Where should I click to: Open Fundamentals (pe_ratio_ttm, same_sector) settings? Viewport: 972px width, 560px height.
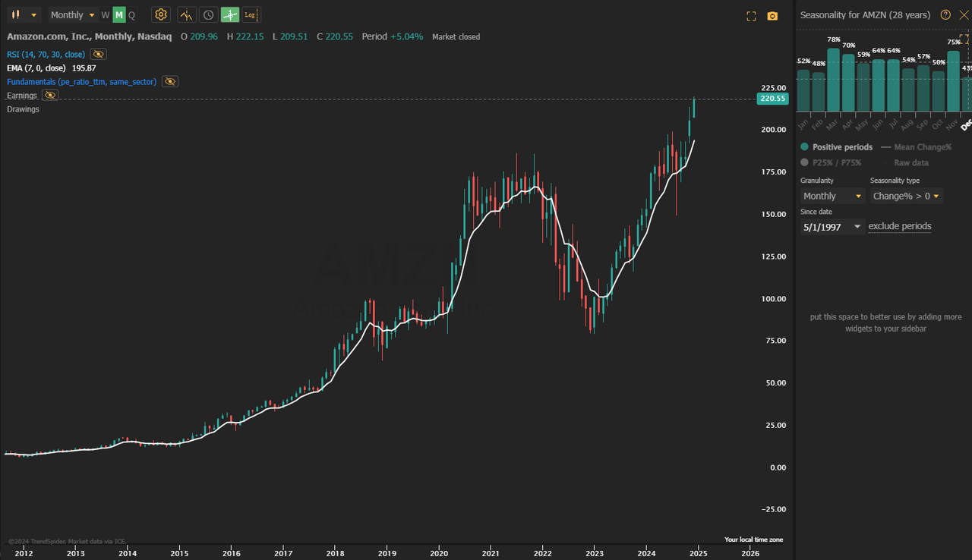click(x=81, y=81)
